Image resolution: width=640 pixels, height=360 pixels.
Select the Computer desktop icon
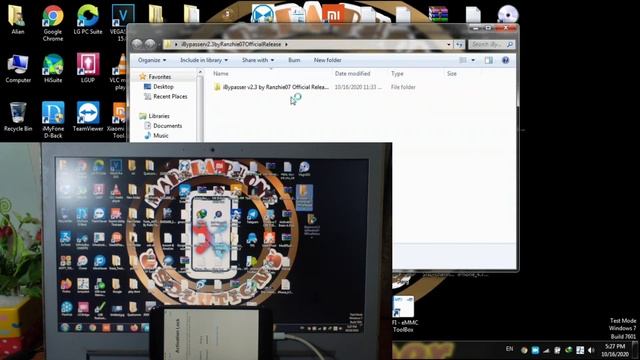click(18, 69)
